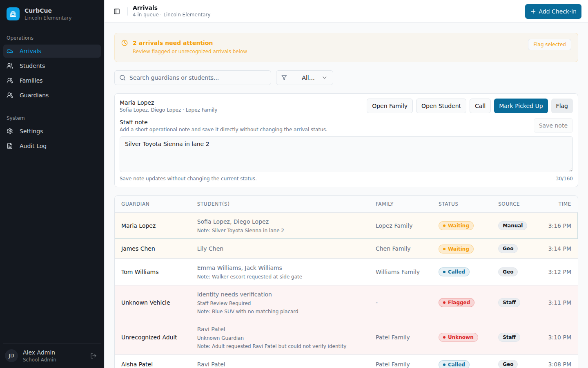Click the 3:11 PM time cell
Viewport: 588px width, 368px height.
click(560, 303)
